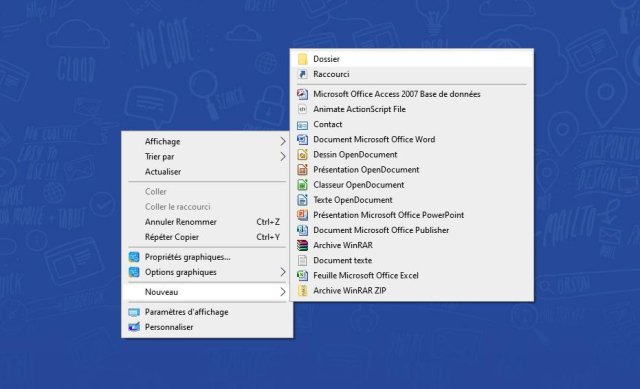This screenshot has width=640, height=389.
Task: Choose Présentation Microsoft Office PowerPoint
Action: pos(412,215)
